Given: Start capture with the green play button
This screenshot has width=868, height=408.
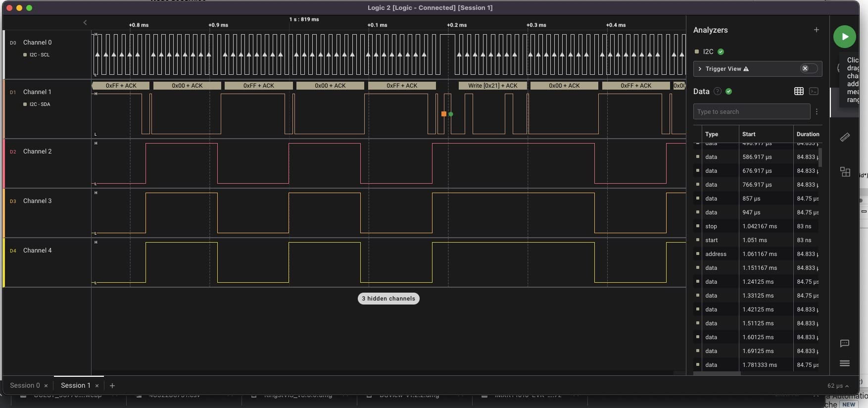Looking at the screenshot, I should pos(844,37).
